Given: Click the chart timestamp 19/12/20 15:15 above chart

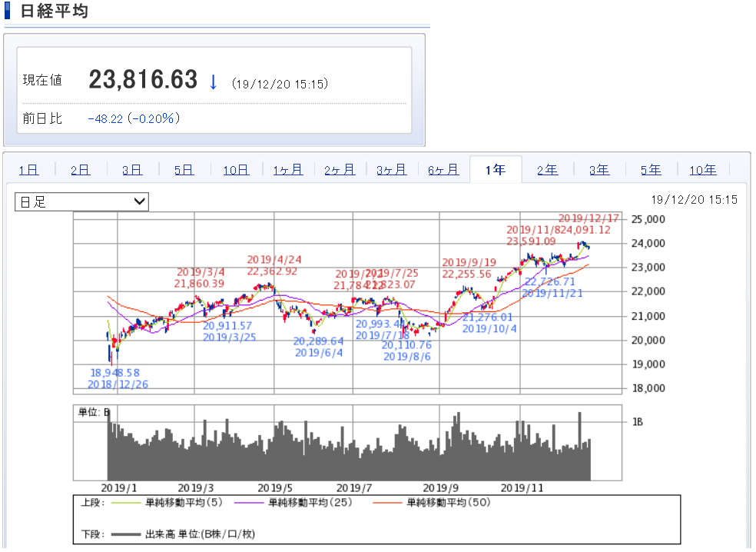Looking at the screenshot, I should [694, 200].
